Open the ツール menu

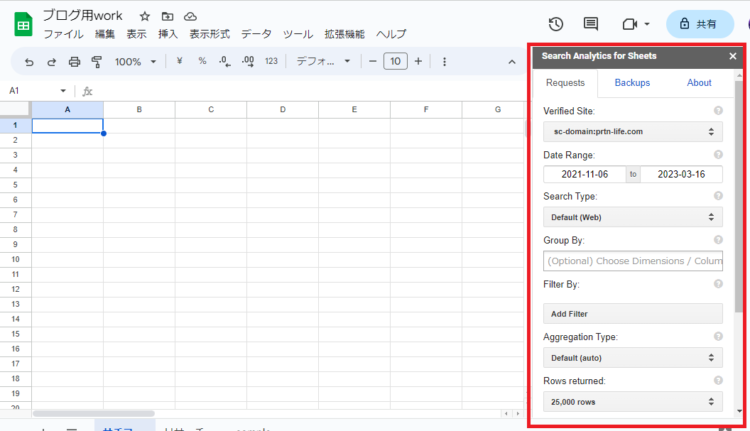coord(298,34)
